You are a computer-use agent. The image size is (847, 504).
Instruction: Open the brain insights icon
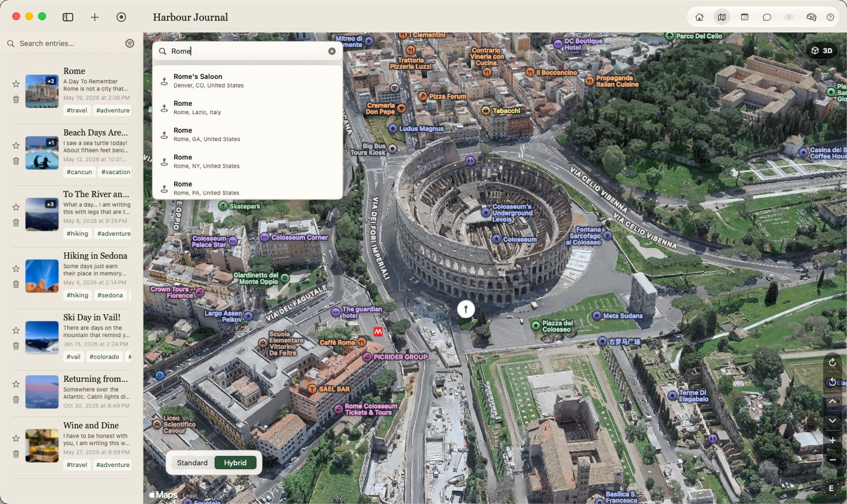click(x=812, y=17)
